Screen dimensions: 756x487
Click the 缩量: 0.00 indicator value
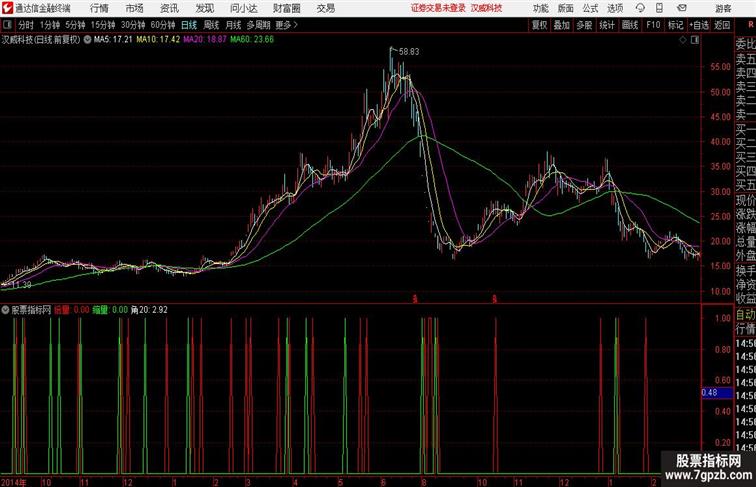pos(110,310)
